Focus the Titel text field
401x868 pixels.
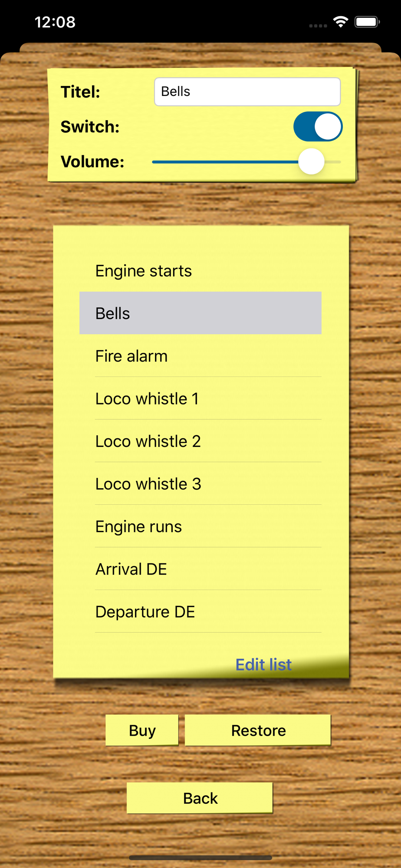(247, 92)
